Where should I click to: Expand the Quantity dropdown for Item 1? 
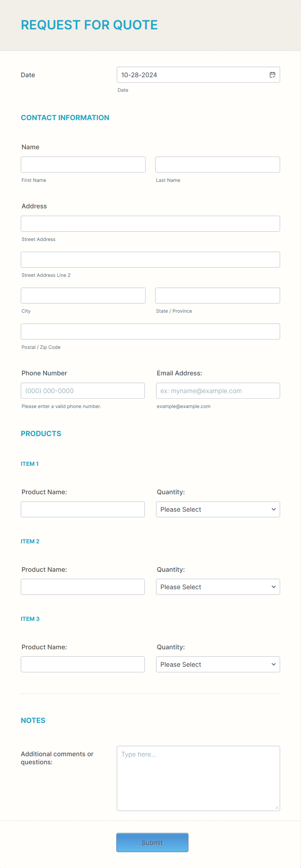click(217, 509)
